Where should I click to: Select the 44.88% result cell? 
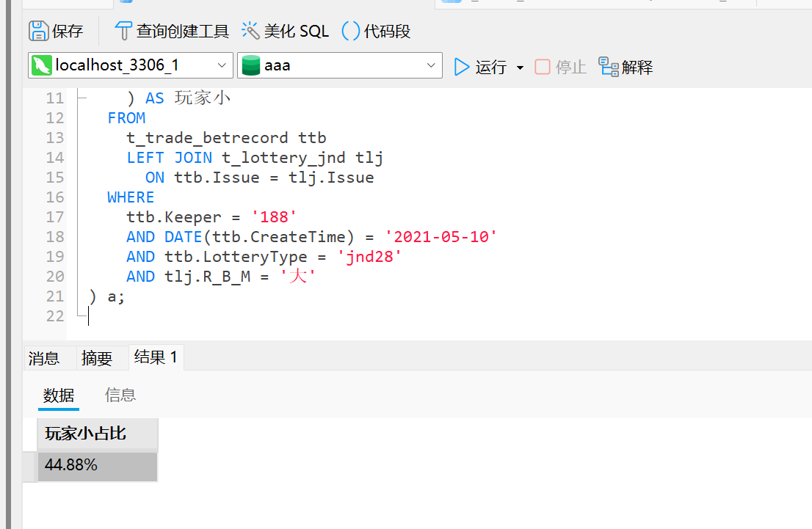coord(98,465)
